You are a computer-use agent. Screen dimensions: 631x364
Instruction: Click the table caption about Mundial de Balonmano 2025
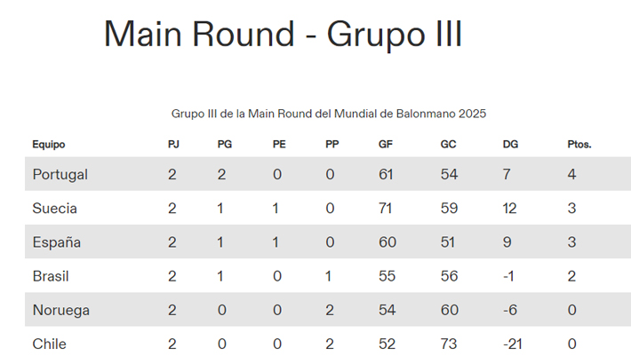tap(328, 114)
